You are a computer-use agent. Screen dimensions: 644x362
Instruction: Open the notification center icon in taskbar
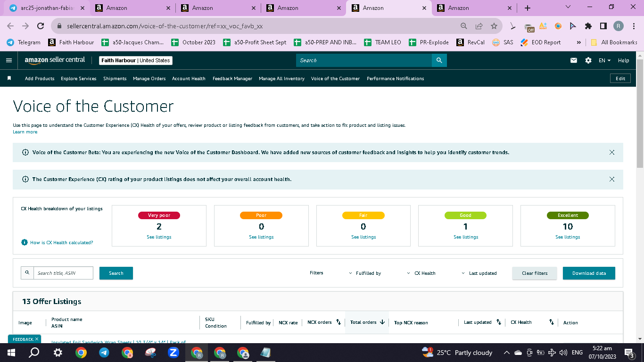(x=629, y=353)
